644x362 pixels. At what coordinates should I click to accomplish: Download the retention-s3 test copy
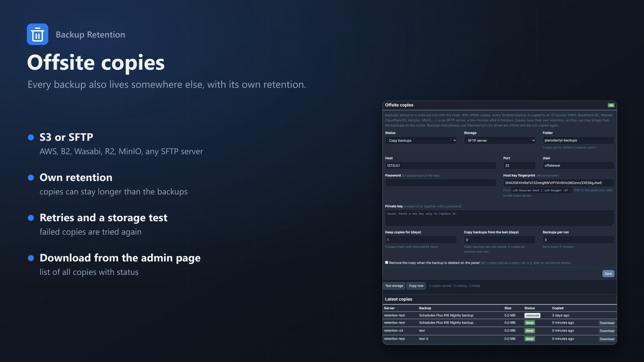(x=607, y=331)
